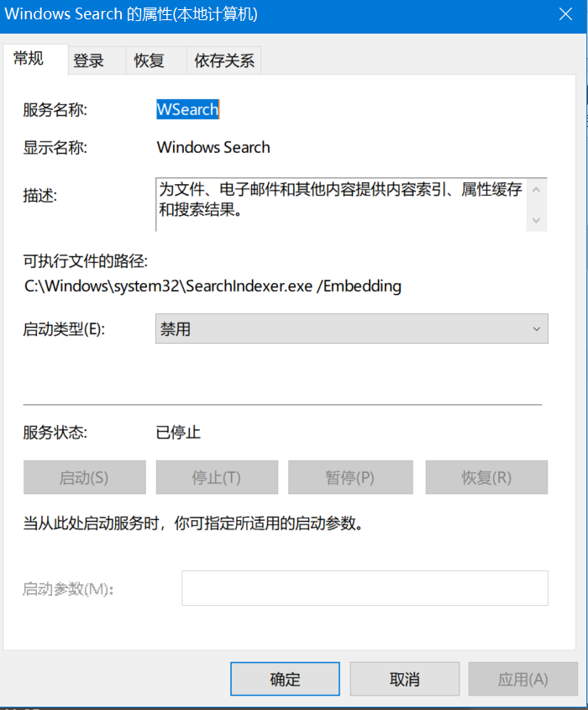Click the 应用(A) button
Viewport: 588px width, 710px height.
click(x=522, y=679)
